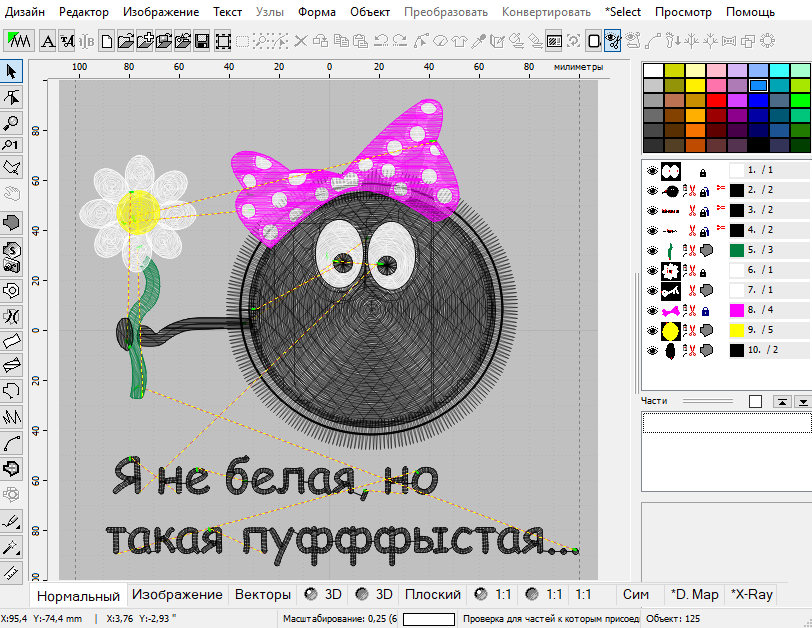Pick the red swatch in the color palette
The image size is (812, 628).
click(715, 100)
